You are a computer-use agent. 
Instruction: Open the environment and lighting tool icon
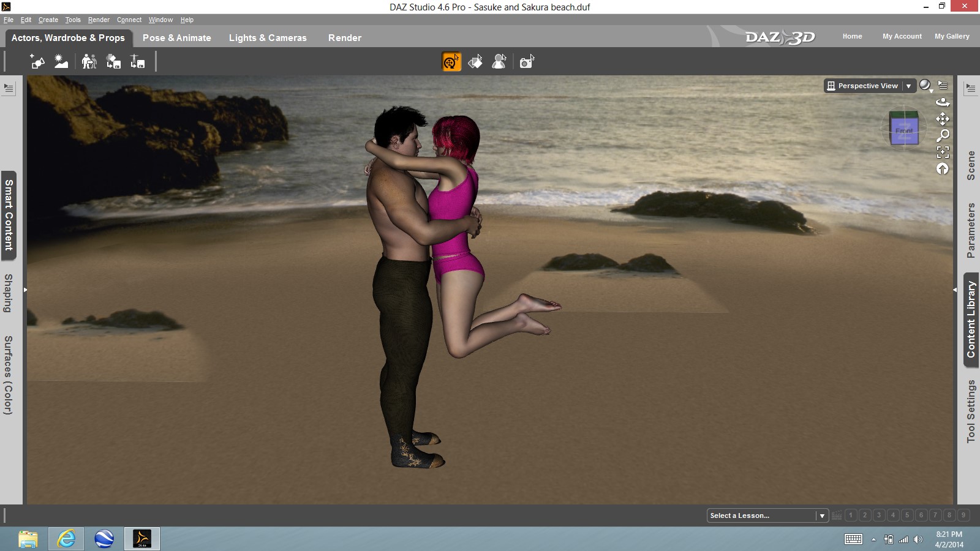(61, 61)
